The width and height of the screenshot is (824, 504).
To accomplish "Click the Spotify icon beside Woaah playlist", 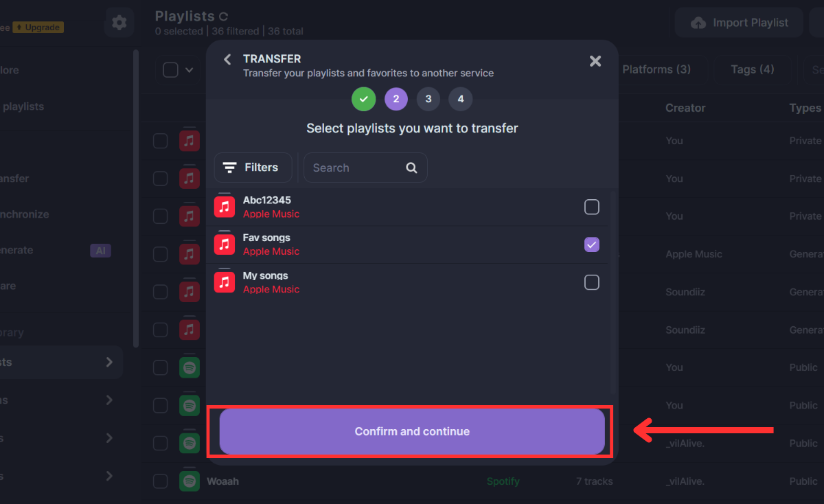I will (x=190, y=481).
